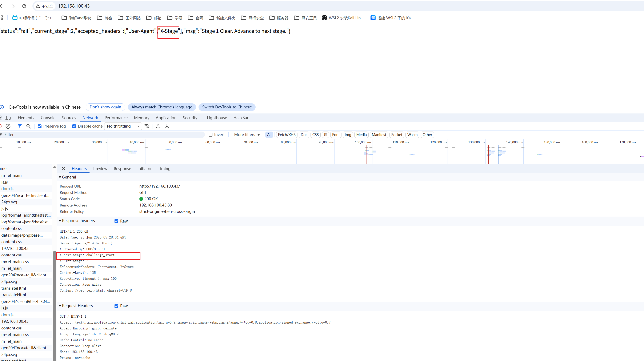Open the 学习 bookmark folder
The width and height of the screenshot is (644, 361).
click(175, 18)
